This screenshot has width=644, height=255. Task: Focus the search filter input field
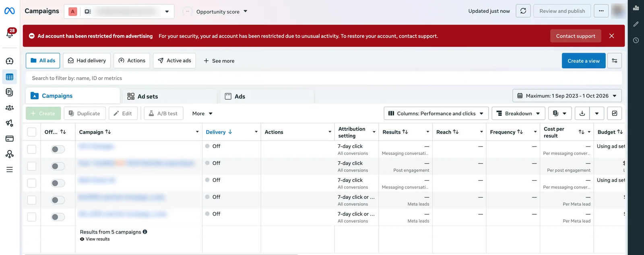tap(324, 78)
